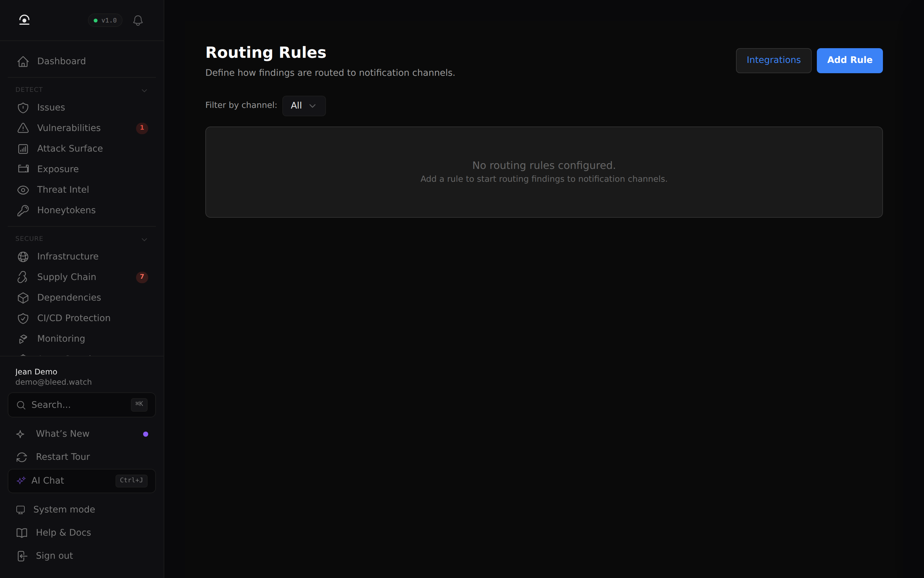Restart the product tour
This screenshot has height=578, width=924.
[x=82, y=457]
